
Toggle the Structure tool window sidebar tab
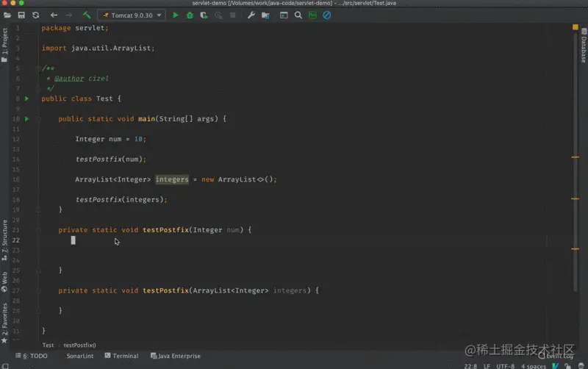point(4,240)
